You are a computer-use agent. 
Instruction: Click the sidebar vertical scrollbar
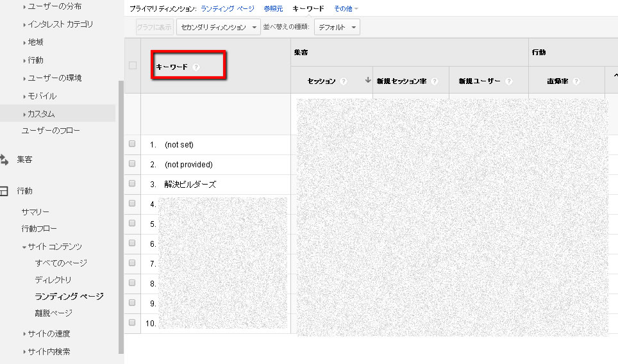pyautogui.click(x=121, y=218)
